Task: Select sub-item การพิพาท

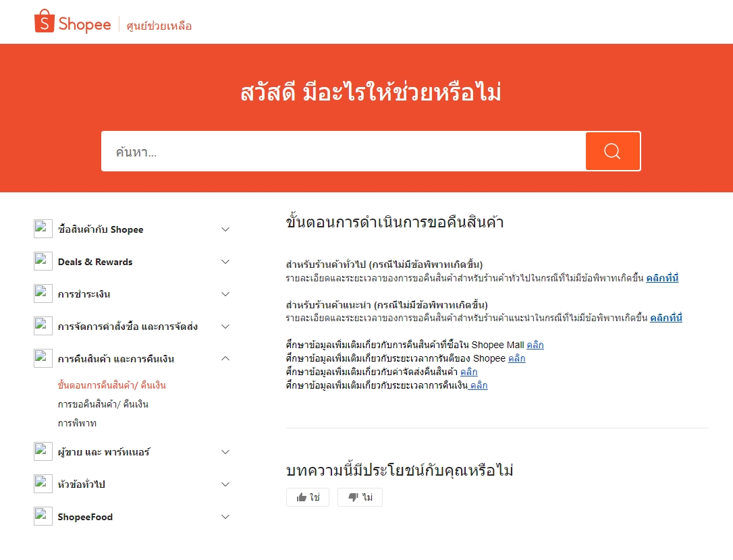Action: point(77,423)
